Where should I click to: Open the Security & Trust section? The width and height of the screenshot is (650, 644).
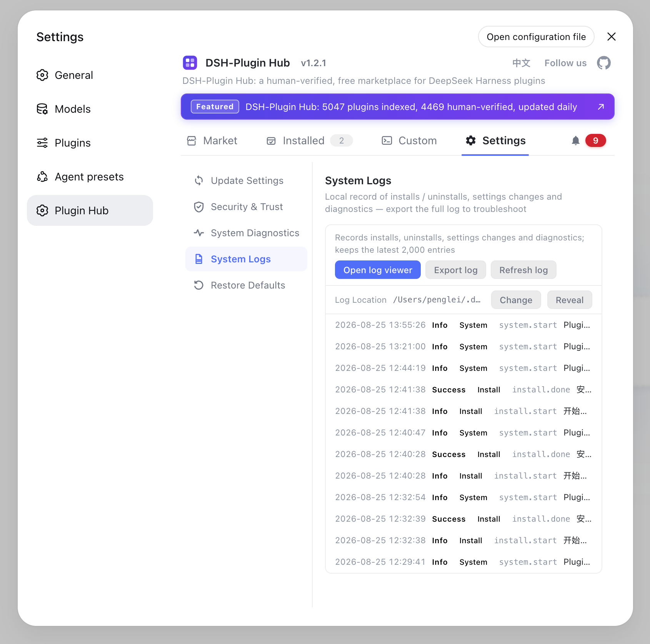(x=246, y=207)
